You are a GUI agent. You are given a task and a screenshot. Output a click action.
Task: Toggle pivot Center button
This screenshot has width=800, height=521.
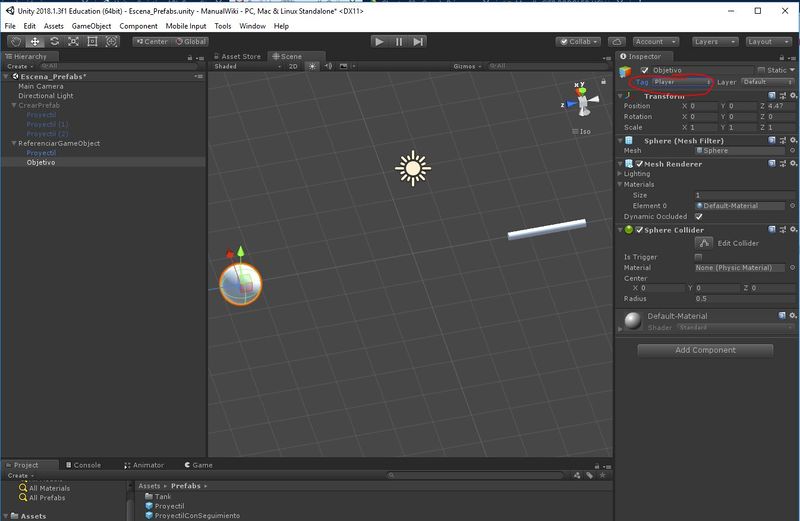coord(152,42)
